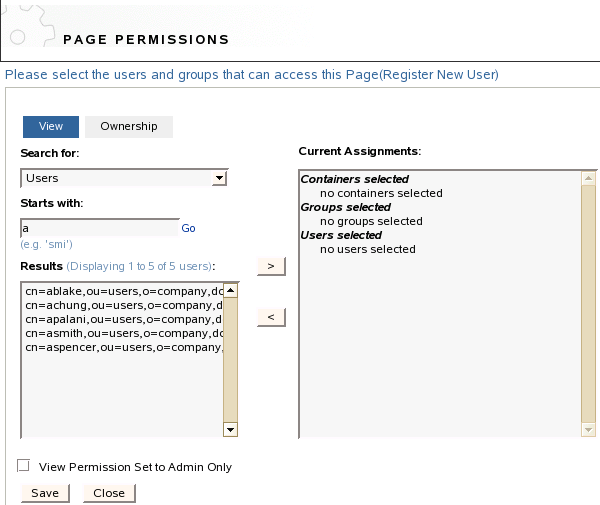Image resolution: width=600 pixels, height=505 pixels.
Task: Enable View Permission Set to Admin Only
Action: click(24, 466)
